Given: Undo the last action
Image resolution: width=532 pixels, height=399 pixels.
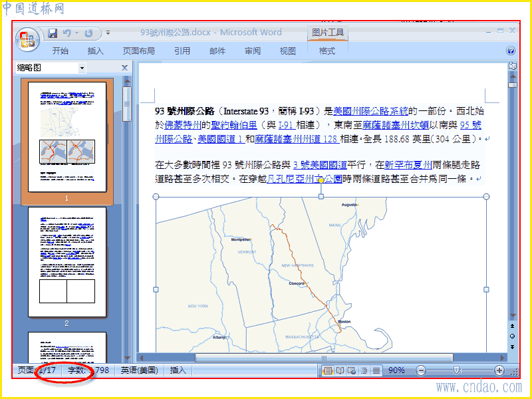Looking at the screenshot, I should 67,33.
